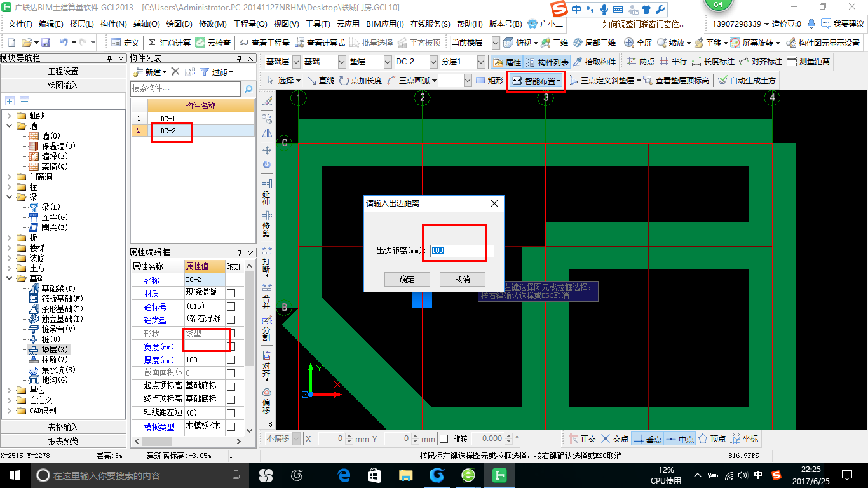Click 取消 in the dialog

coord(463,279)
